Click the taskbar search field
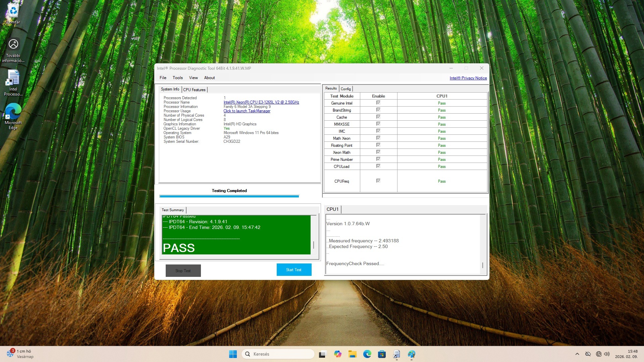This screenshot has width=644, height=362. 278,354
